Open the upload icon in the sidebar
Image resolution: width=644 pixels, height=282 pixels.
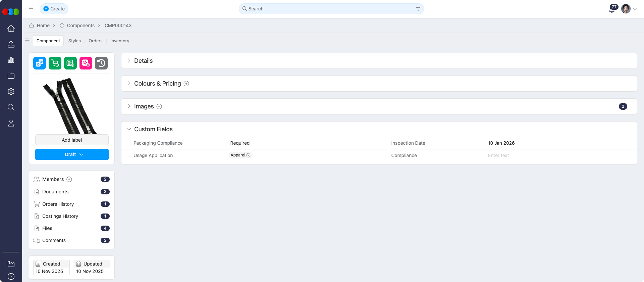[11, 44]
